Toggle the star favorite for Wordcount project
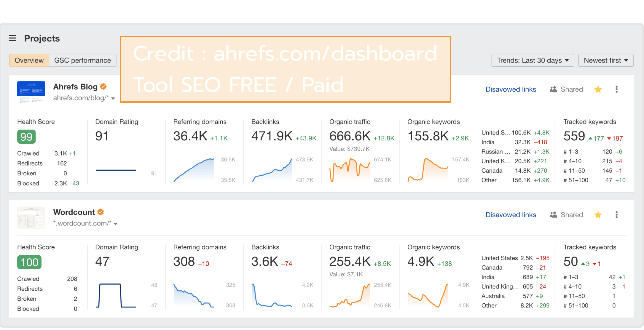The width and height of the screenshot is (644, 330). click(598, 215)
